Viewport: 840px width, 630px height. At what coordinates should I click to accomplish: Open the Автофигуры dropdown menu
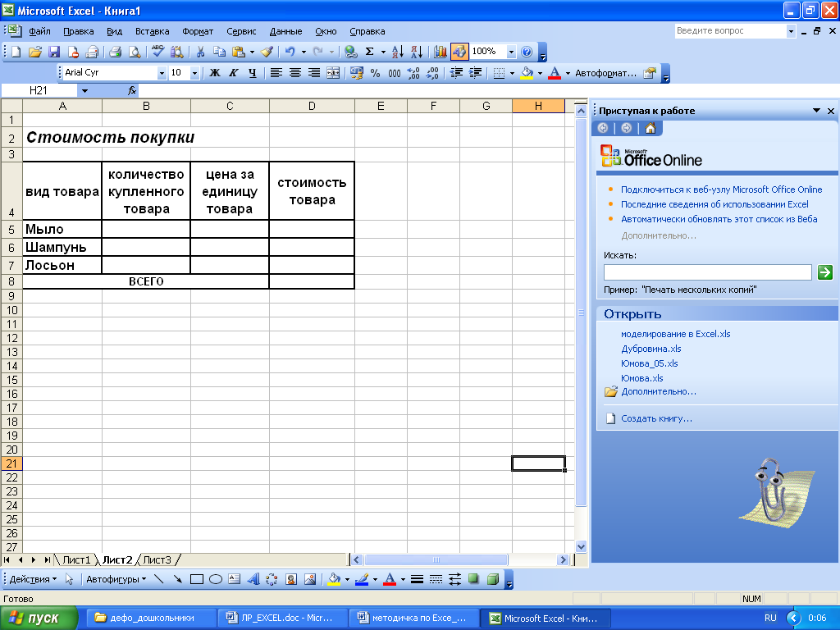coord(116,579)
